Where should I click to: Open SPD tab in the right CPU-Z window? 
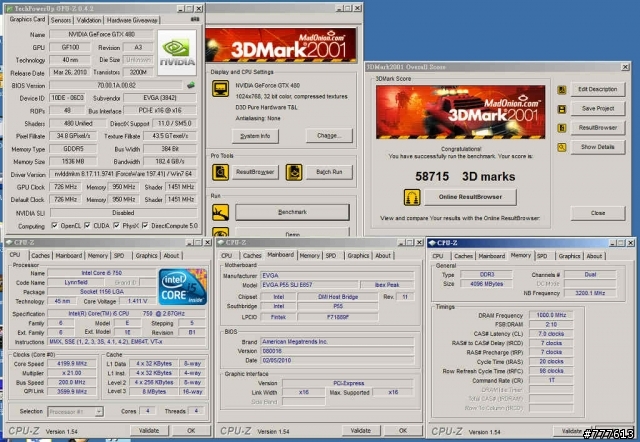coord(542,256)
